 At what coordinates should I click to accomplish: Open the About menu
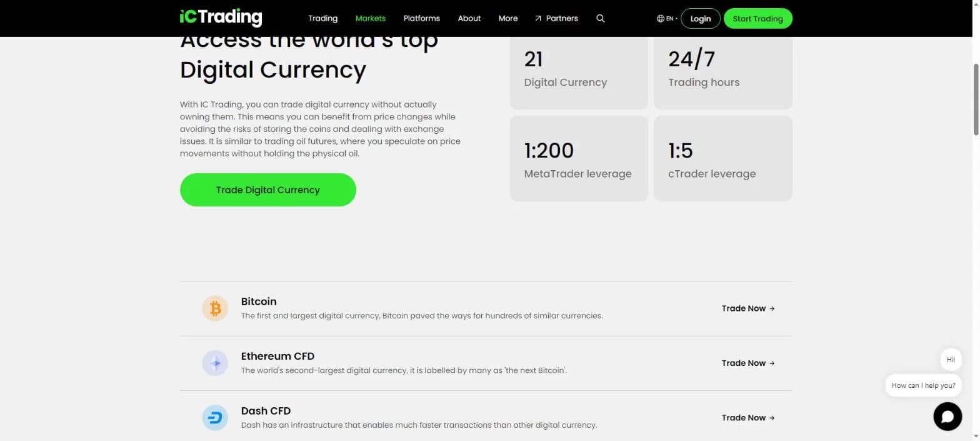[469, 18]
